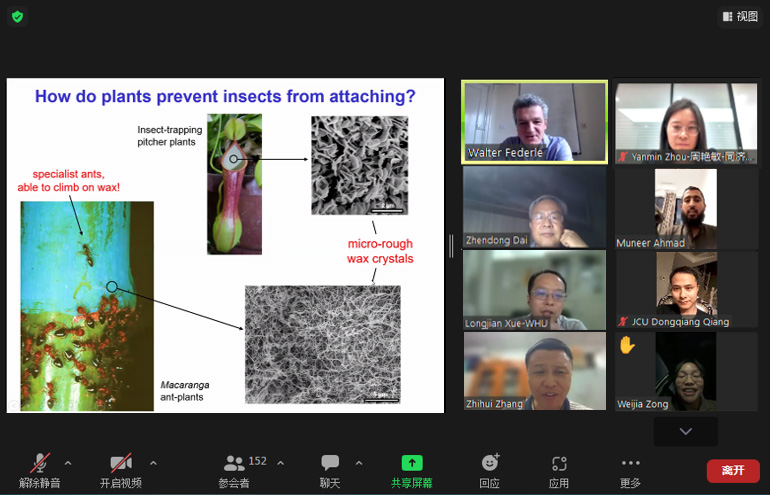Click the lower wax crystal micrograph image
Image resolution: width=770 pixels, height=495 pixels.
click(323, 345)
